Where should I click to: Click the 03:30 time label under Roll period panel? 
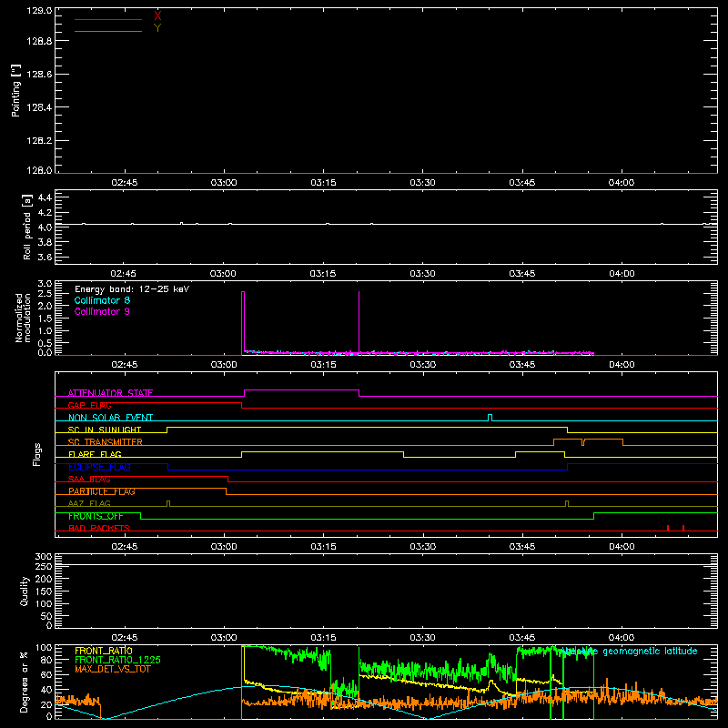[x=422, y=274]
